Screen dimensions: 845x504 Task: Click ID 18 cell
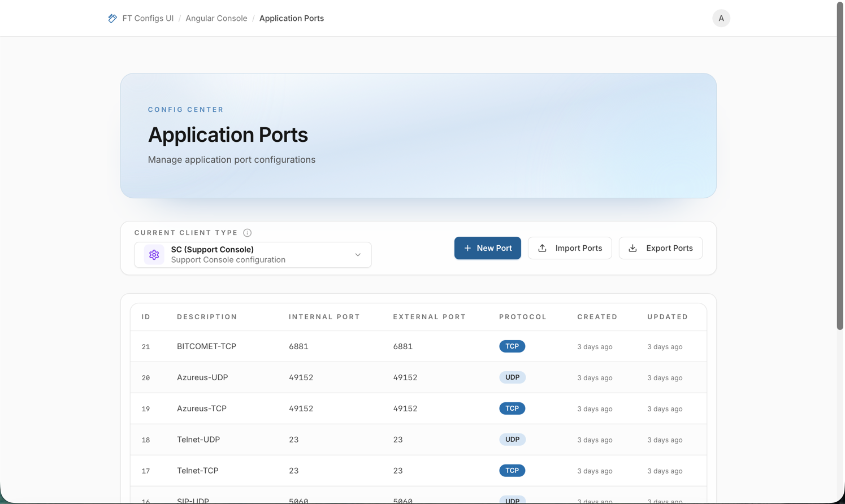coord(146,440)
